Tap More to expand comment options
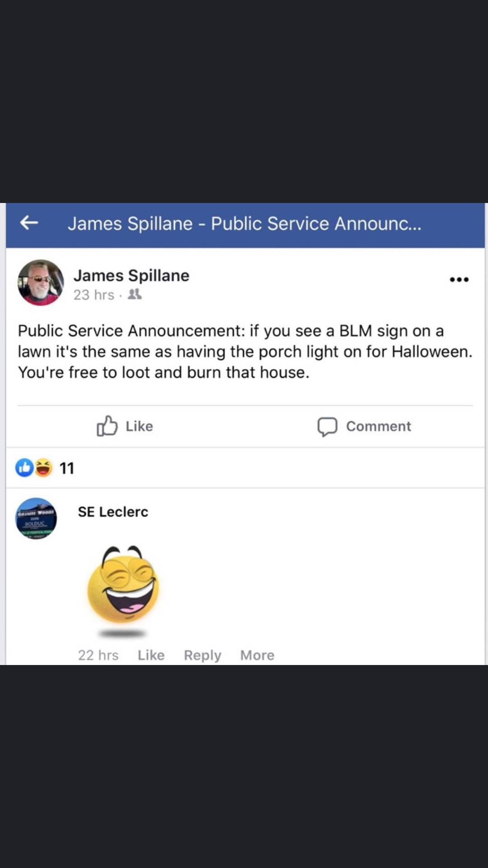 pyautogui.click(x=257, y=655)
